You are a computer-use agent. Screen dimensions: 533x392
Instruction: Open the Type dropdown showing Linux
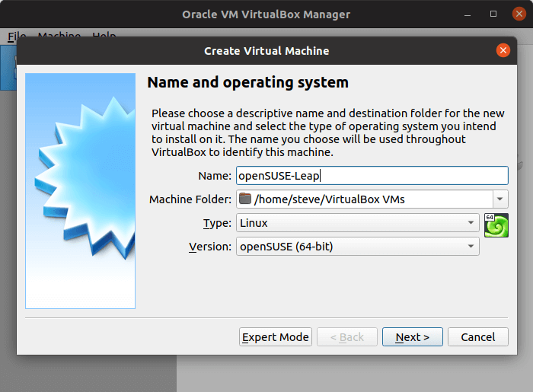tap(358, 223)
